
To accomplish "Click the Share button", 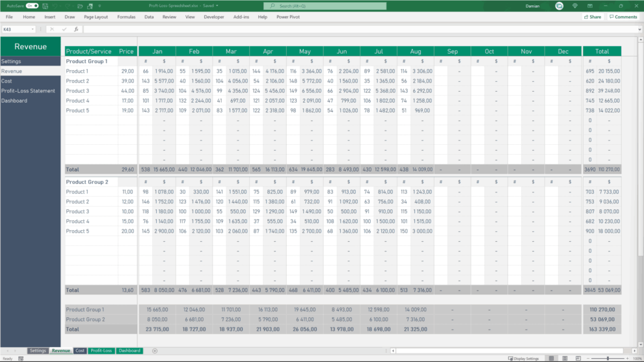I will click(x=592, y=17).
